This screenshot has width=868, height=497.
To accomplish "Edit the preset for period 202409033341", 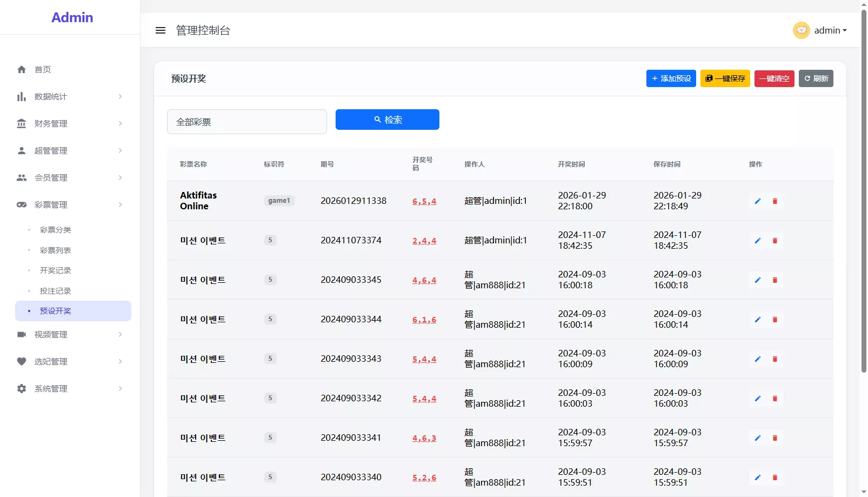I will click(x=757, y=438).
